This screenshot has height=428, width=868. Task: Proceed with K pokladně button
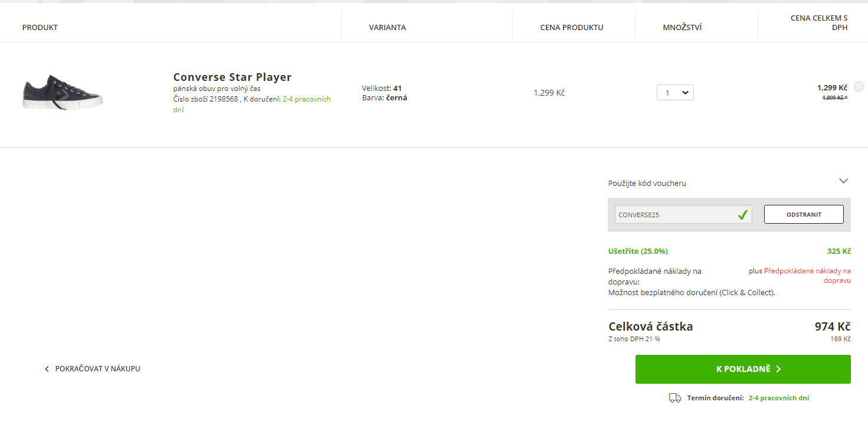(x=742, y=369)
